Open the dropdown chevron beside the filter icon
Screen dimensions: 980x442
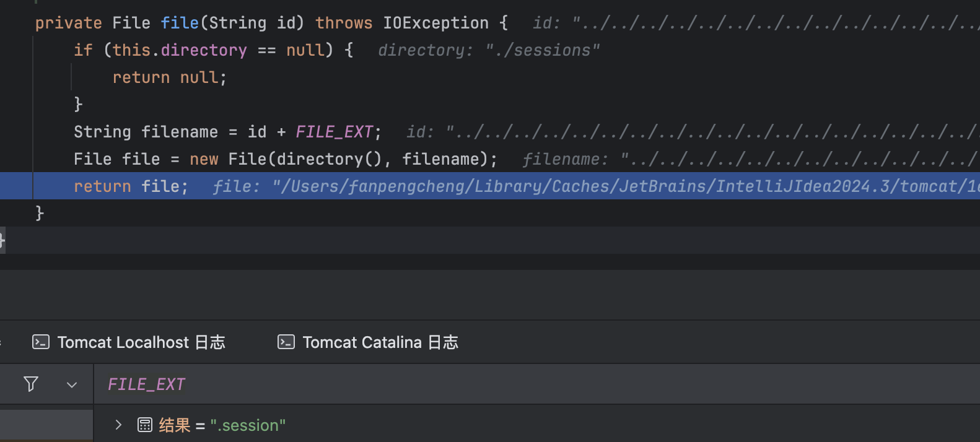tap(72, 385)
